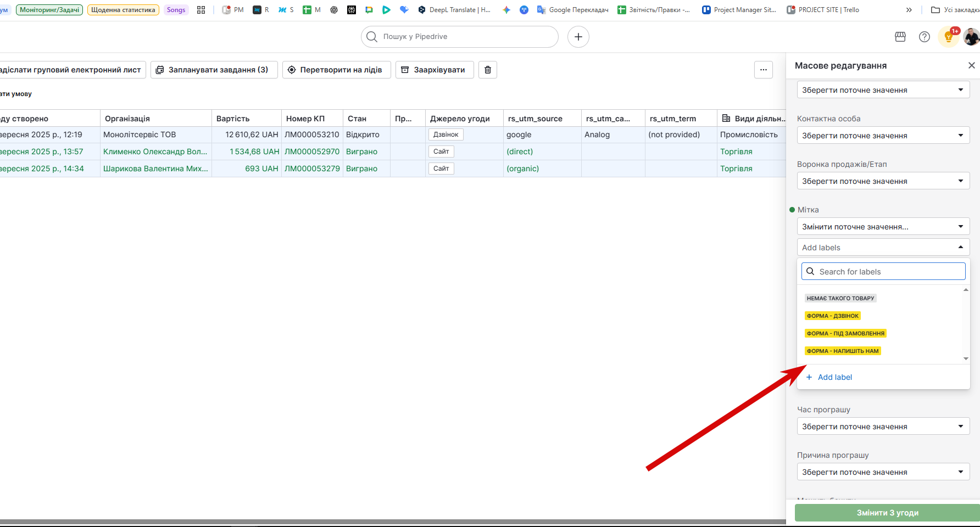Open the Моніторинг/Задачі bookmark group
This screenshot has height=527, width=980.
pos(49,10)
